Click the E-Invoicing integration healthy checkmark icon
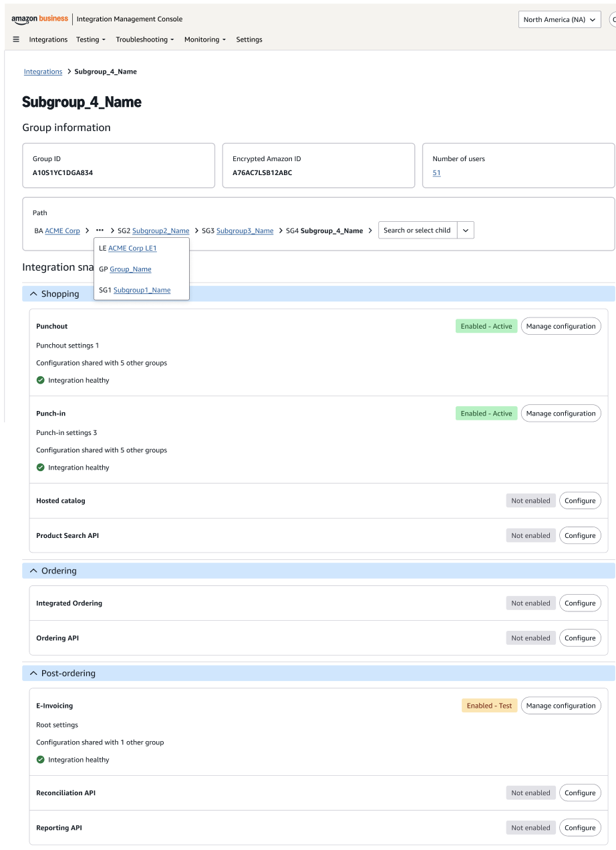The image size is (616, 850). click(41, 760)
